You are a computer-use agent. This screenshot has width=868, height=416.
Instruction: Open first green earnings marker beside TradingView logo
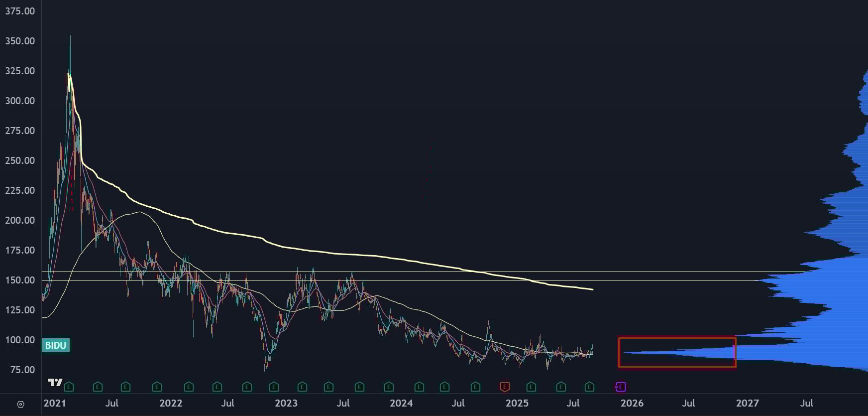coord(69,387)
